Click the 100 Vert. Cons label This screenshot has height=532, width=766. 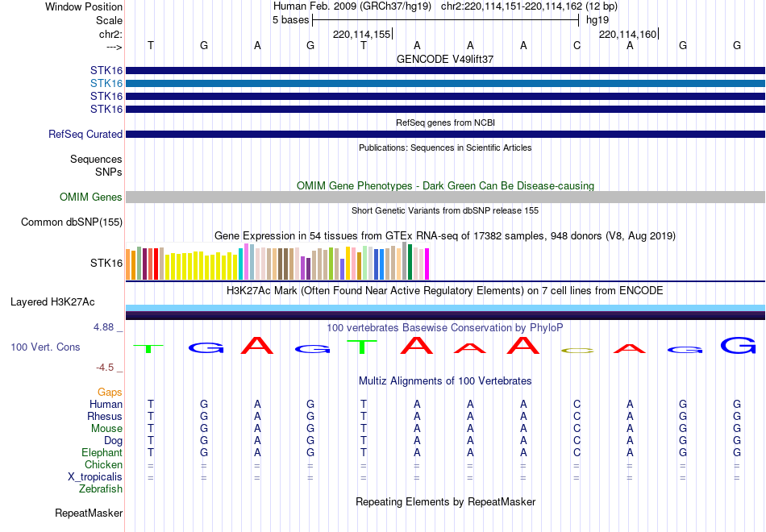(x=45, y=347)
